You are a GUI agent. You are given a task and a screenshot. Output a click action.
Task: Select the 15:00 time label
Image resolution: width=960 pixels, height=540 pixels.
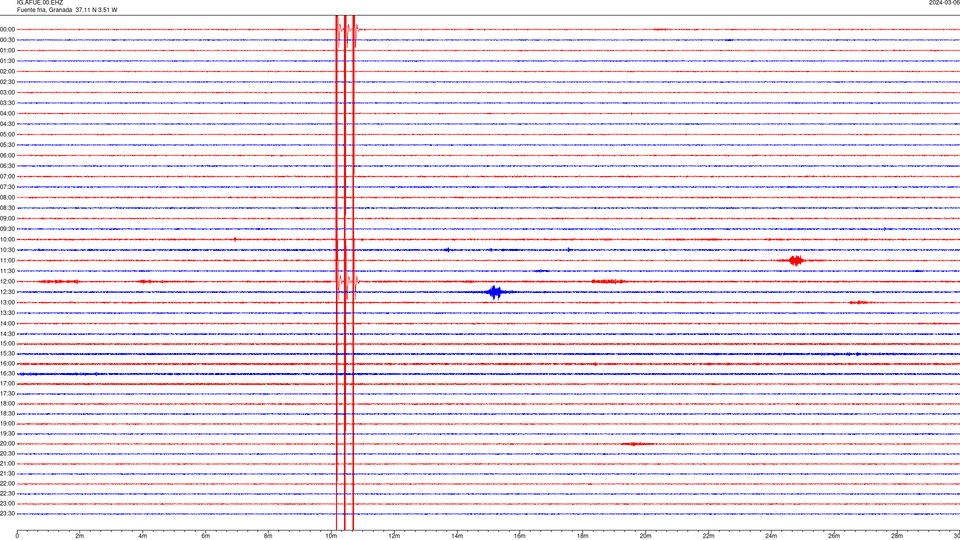click(7, 343)
